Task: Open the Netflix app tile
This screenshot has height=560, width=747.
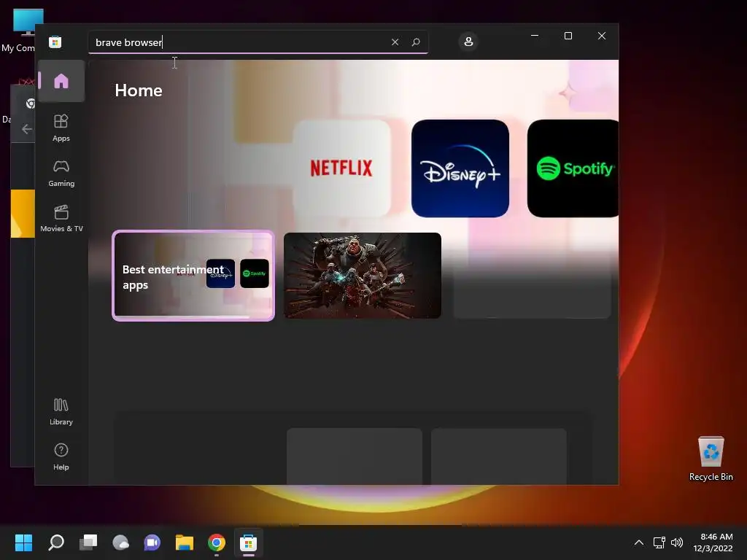Action: pos(341,168)
